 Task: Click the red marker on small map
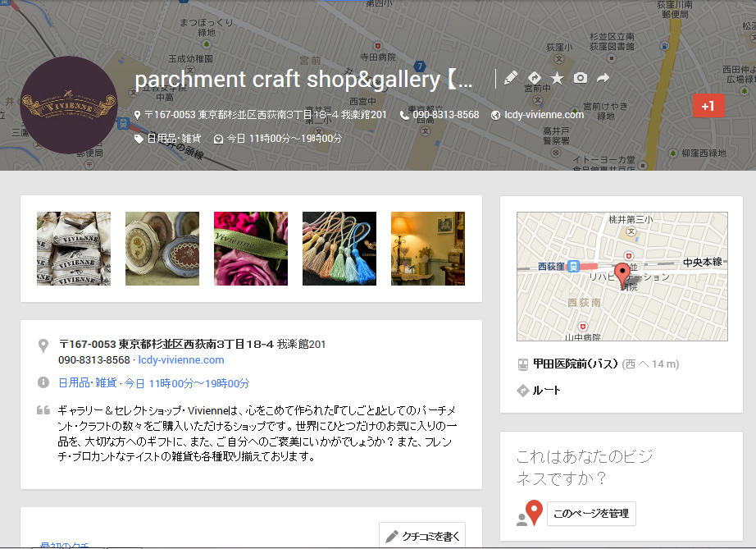622,275
